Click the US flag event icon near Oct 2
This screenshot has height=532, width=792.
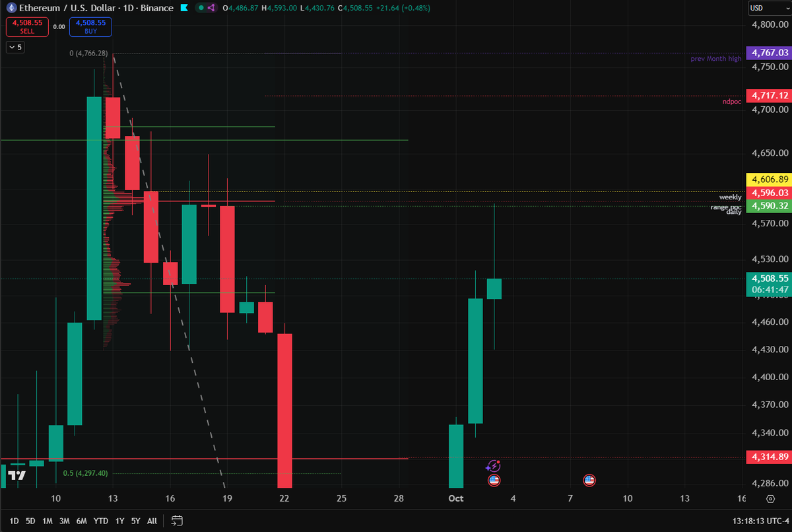click(x=493, y=481)
